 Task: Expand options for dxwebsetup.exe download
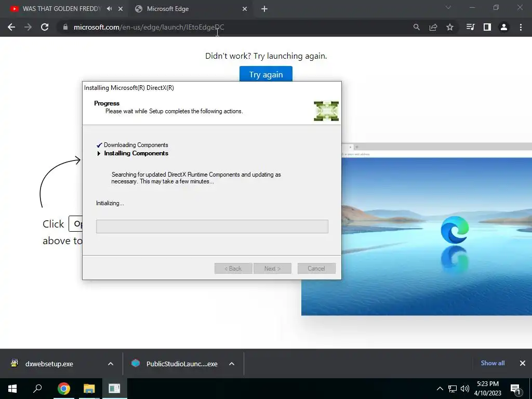(x=111, y=364)
